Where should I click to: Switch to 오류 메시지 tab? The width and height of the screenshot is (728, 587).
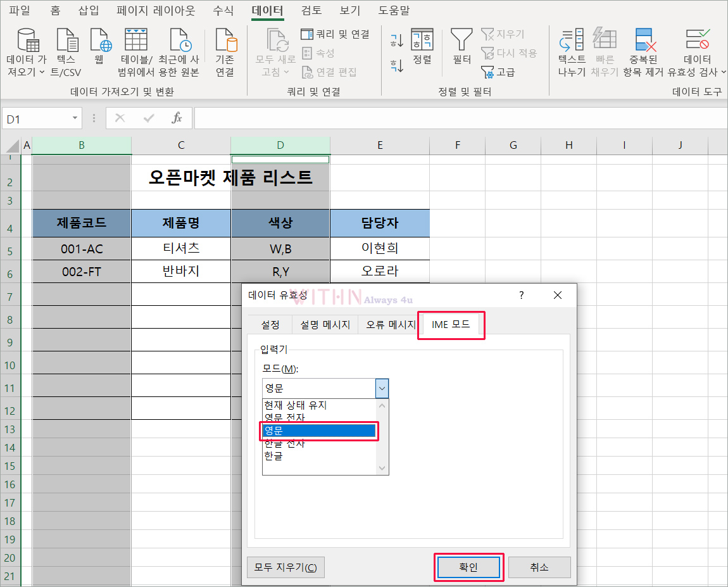[390, 325]
